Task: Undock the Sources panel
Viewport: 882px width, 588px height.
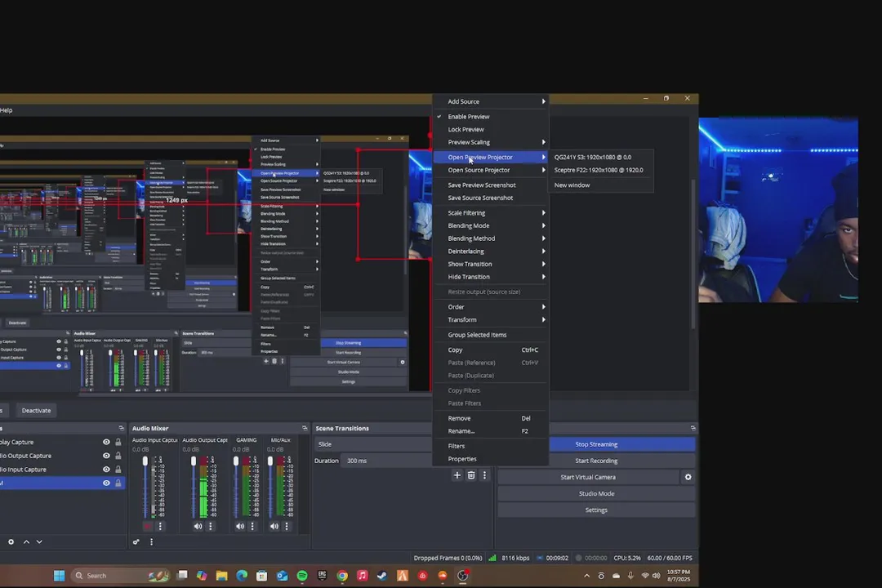Action: 121,428
